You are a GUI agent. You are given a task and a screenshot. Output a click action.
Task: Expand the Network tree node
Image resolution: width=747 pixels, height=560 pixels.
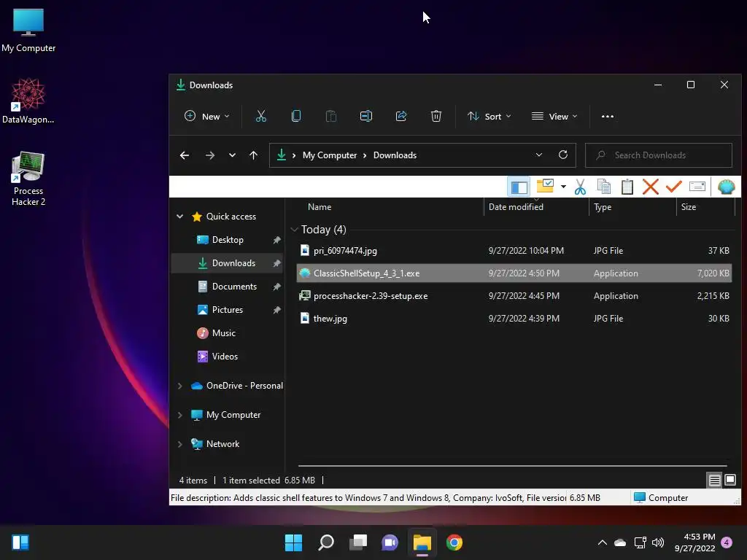[x=179, y=444]
